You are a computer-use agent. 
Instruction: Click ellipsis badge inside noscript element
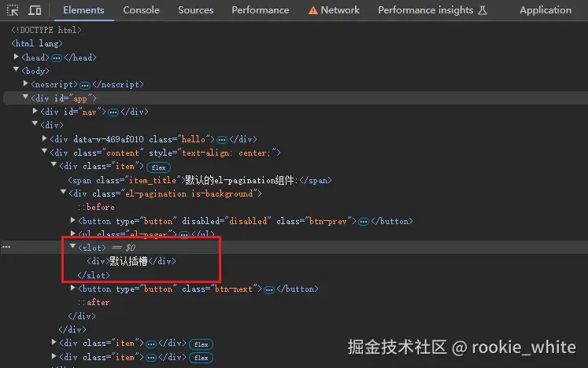[85, 86]
